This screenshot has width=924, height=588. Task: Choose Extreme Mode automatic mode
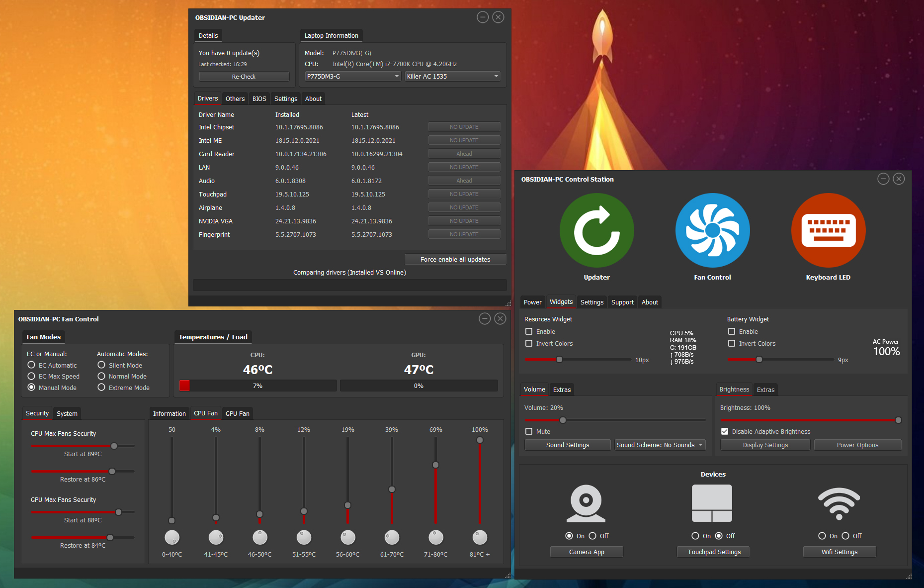[101, 388]
